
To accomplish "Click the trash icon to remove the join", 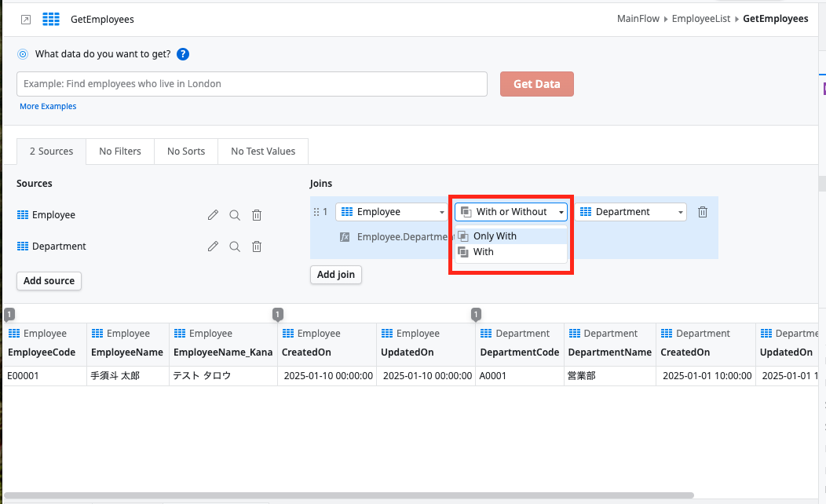I will (702, 211).
